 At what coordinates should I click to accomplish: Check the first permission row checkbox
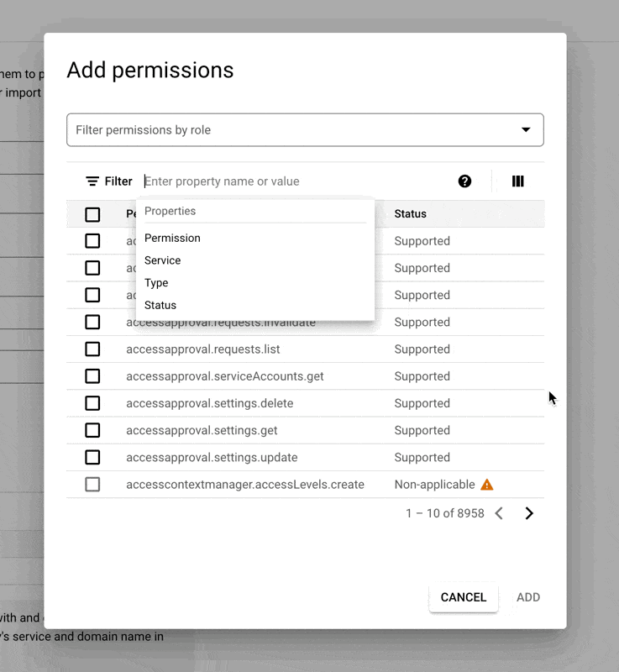(92, 241)
